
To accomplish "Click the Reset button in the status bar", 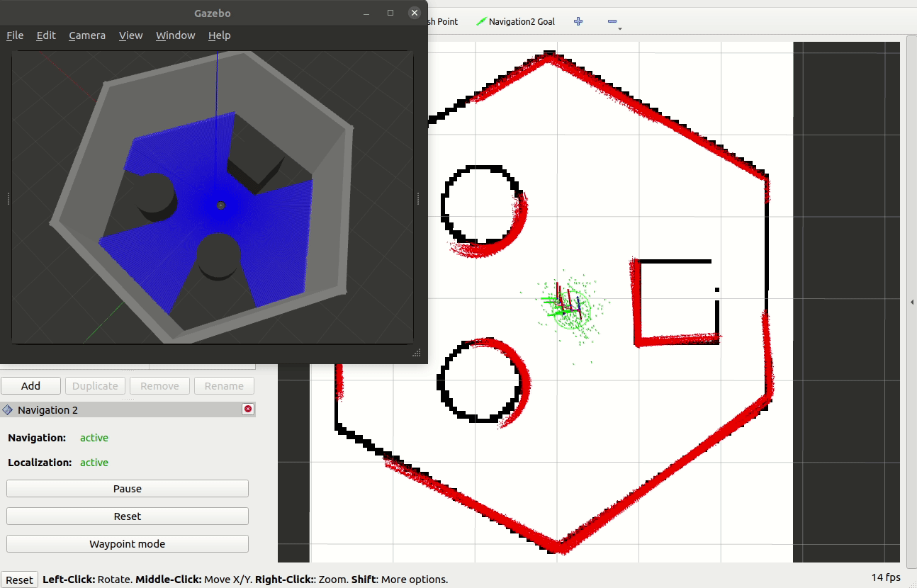I will click(19, 579).
